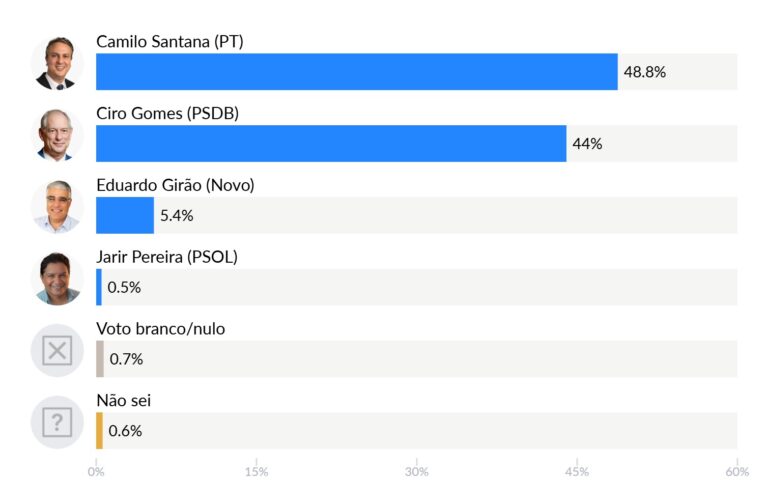The width and height of the screenshot is (768, 504).
Task: Click the 45% axis tick label
Action: pyautogui.click(x=577, y=471)
